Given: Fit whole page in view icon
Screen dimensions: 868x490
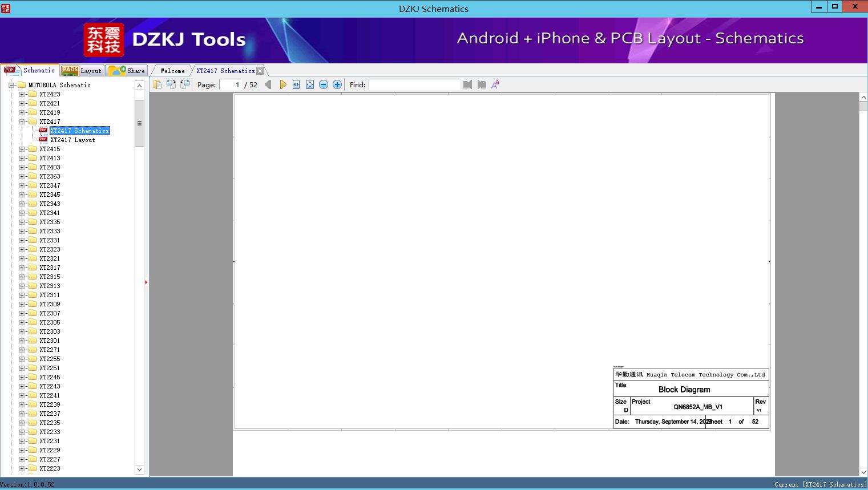Looking at the screenshot, I should 310,84.
